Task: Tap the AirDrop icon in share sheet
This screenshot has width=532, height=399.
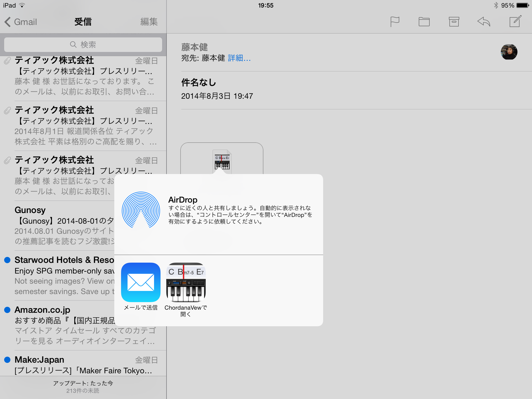Action: point(141,210)
